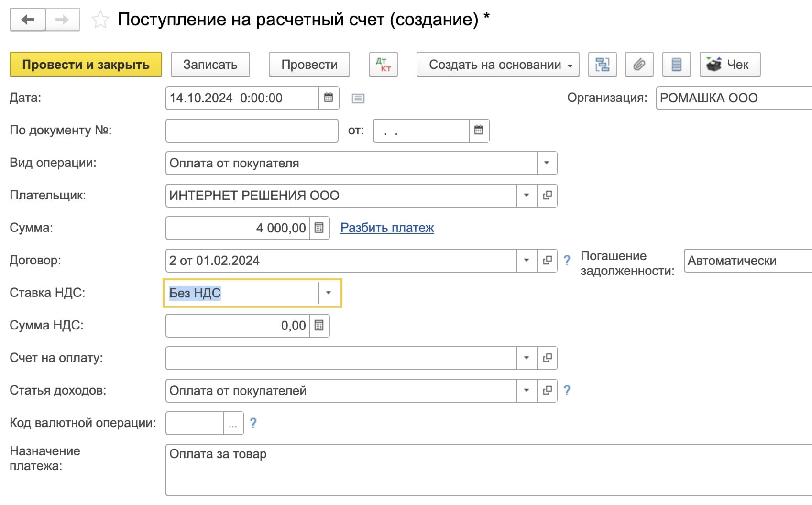Image resolution: width=812 pixels, height=505 pixels.
Task: Open calculator for Сумма НДС field
Action: [319, 326]
